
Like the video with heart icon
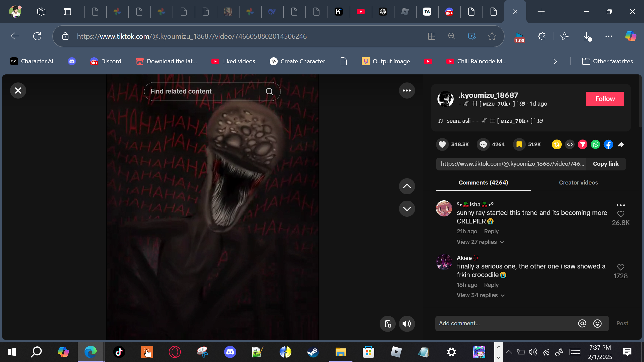pos(442,144)
